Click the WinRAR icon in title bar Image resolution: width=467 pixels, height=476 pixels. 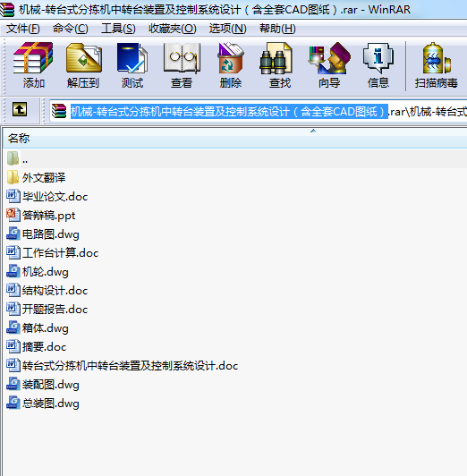click(x=7, y=9)
